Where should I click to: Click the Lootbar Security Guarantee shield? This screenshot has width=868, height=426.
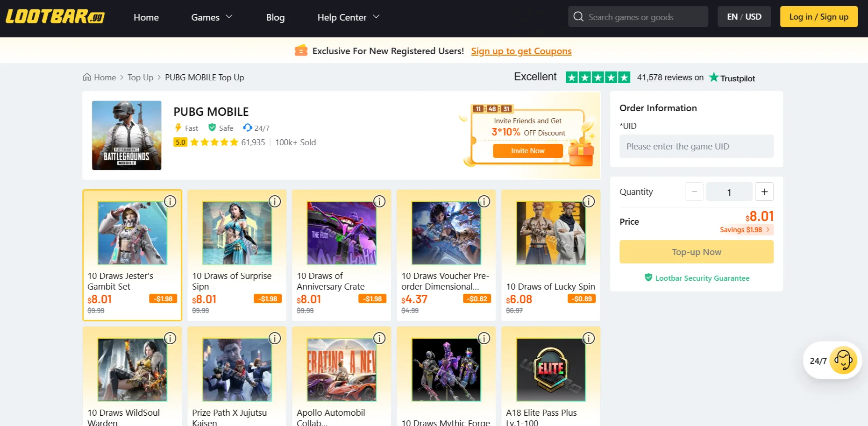tap(648, 277)
